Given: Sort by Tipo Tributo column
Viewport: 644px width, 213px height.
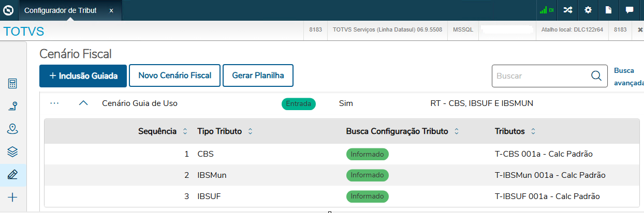Looking at the screenshot, I should point(251,132).
